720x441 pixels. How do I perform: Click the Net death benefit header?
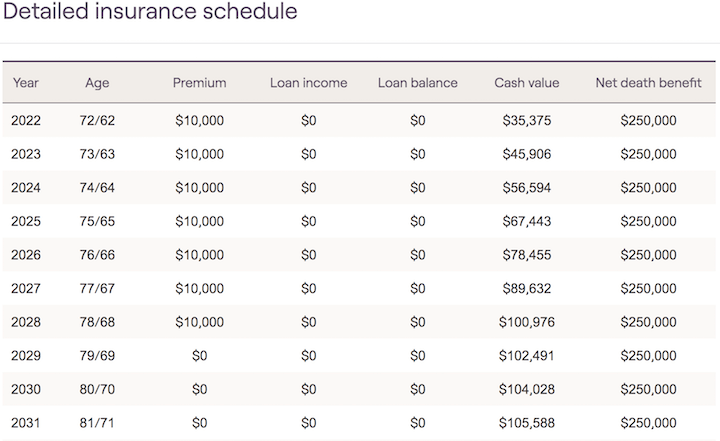[648, 83]
